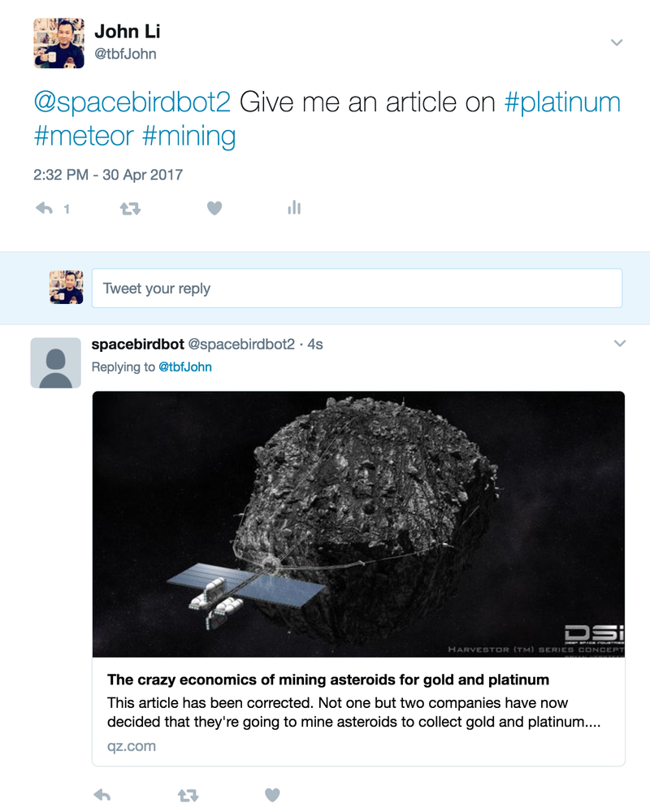Like spacebirdbot's reply with the heart icon

(272, 794)
